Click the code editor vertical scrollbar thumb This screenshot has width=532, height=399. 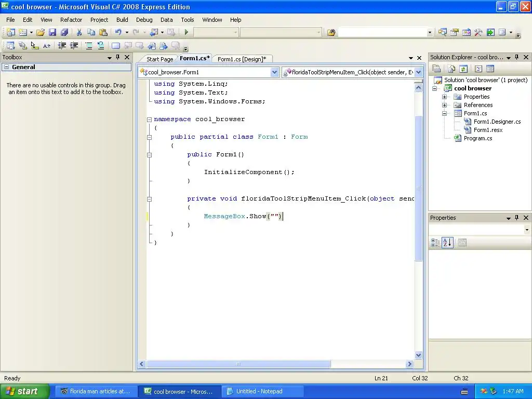(x=418, y=188)
